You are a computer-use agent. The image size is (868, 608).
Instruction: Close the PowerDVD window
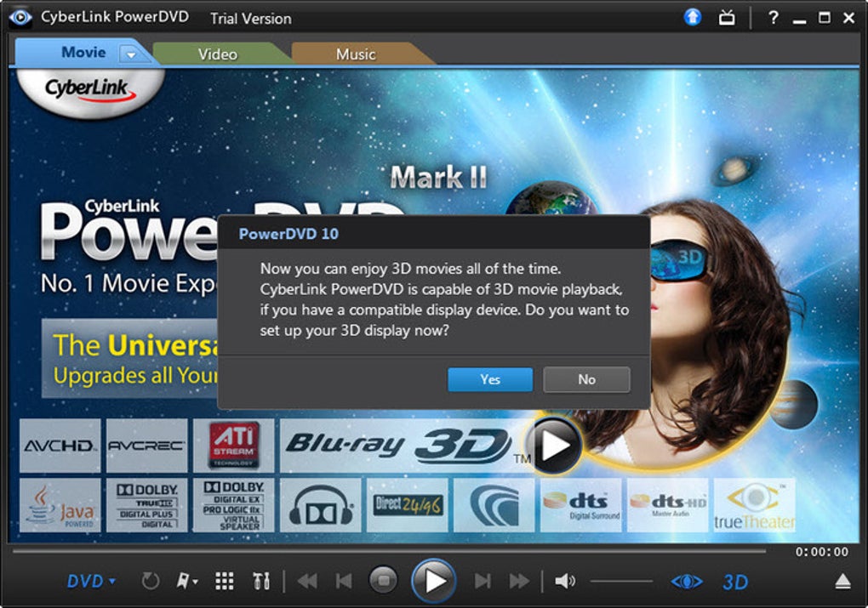pyautogui.click(x=849, y=18)
